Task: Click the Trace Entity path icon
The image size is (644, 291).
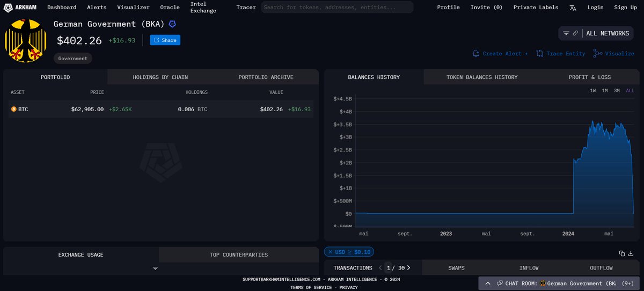Action: [x=540, y=54]
